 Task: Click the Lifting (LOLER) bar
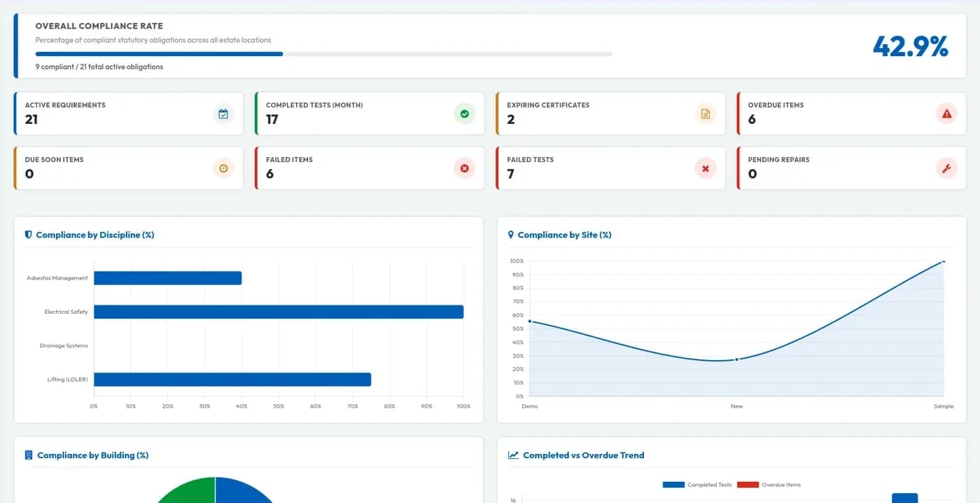pyautogui.click(x=232, y=380)
